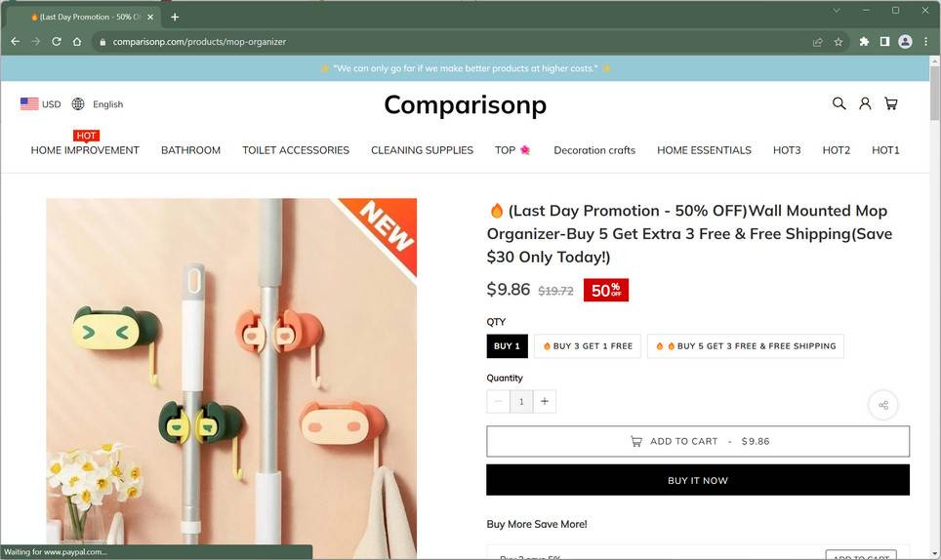Select the BUY 3 GET 1 FREE option
Screen dimensions: 941x560
click(588, 346)
